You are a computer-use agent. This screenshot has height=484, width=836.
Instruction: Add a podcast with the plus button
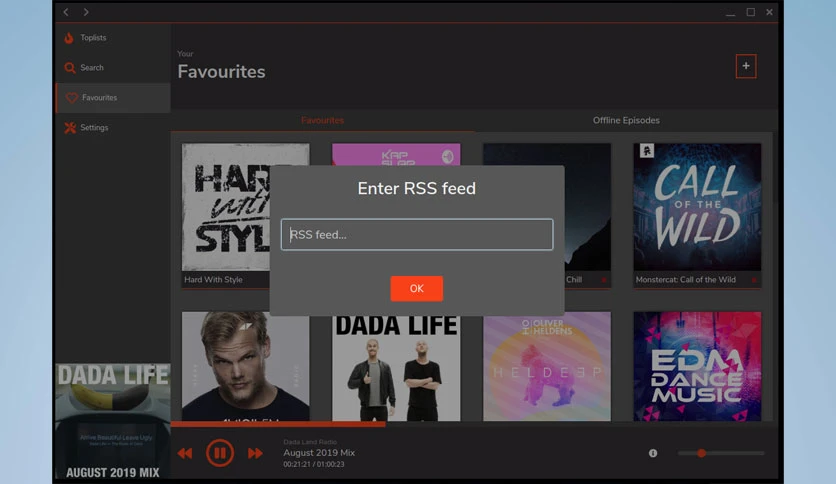click(746, 66)
